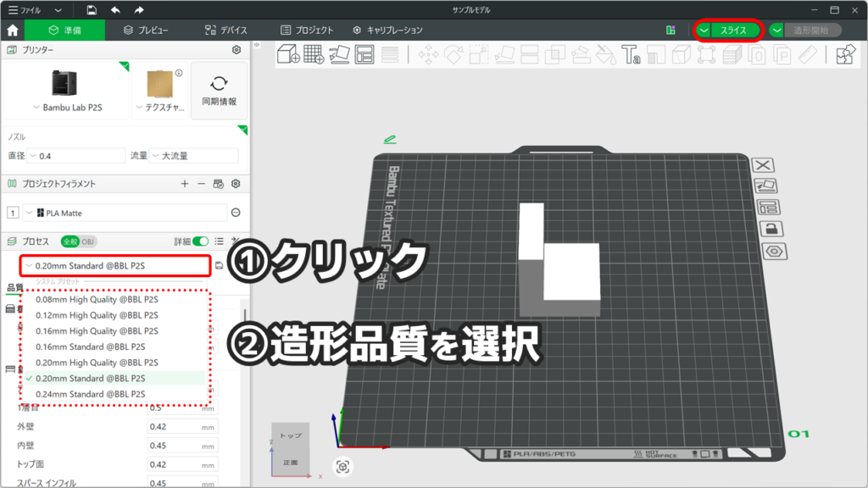The height and width of the screenshot is (488, 868).
Task: Click the 同期情報 sync button
Action: click(219, 91)
